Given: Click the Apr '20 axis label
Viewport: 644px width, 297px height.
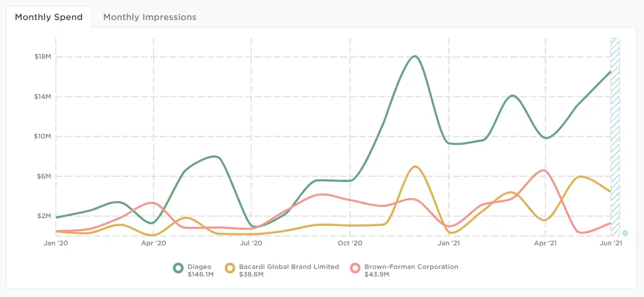Looking at the screenshot, I should coord(153,243).
